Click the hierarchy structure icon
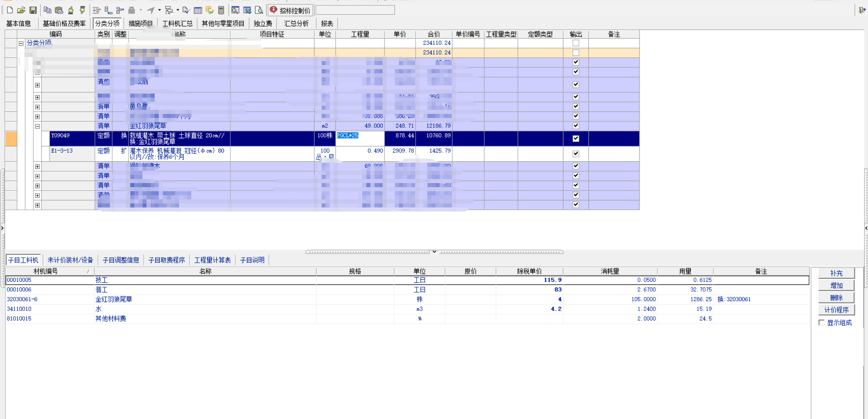This screenshot has width=868, height=419. pyautogui.click(x=169, y=10)
